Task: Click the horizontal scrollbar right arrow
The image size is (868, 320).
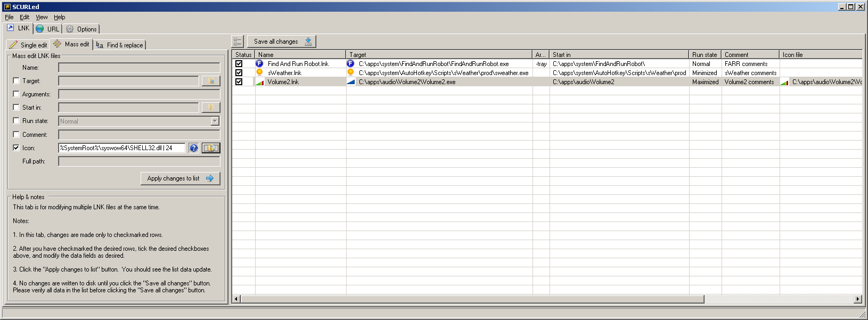Action: (857, 299)
